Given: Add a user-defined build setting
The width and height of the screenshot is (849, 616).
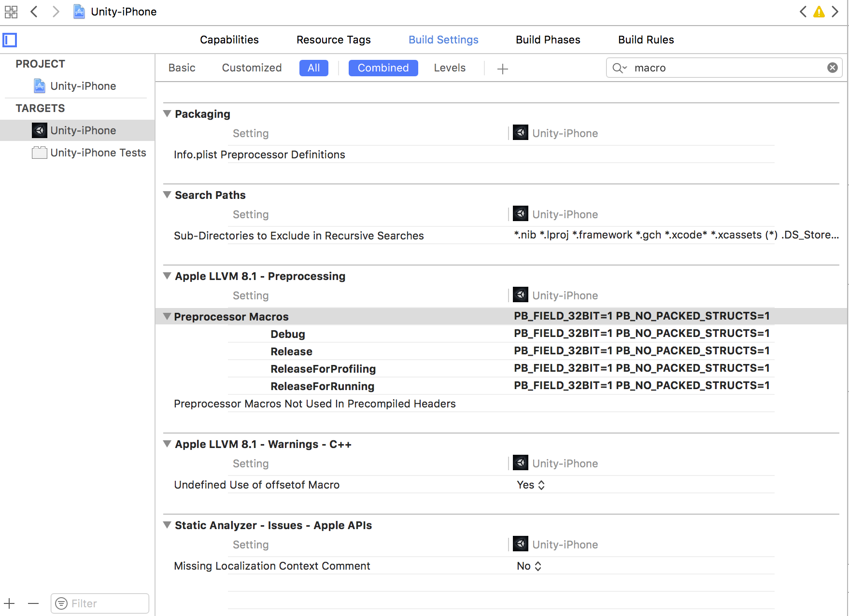Looking at the screenshot, I should click(503, 69).
